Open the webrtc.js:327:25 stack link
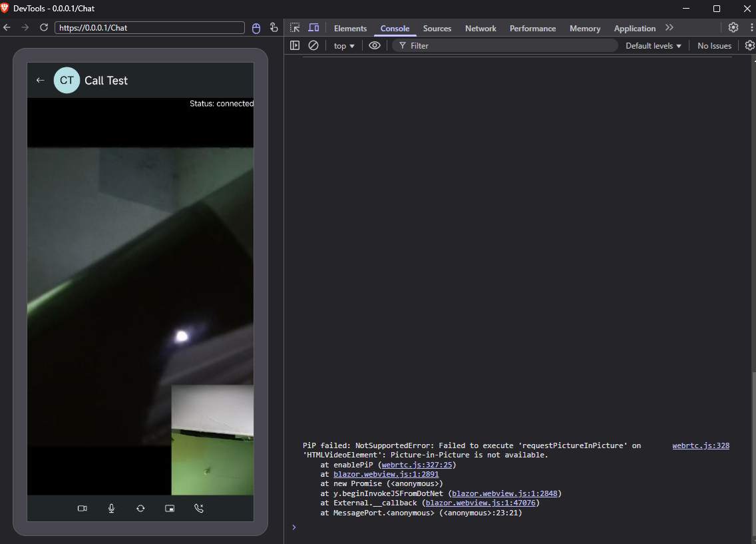Screen dimensions: 756x544 click(417, 465)
